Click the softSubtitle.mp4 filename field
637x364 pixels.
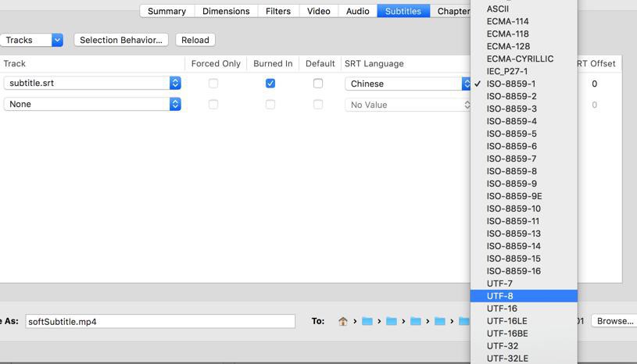pyautogui.click(x=160, y=321)
